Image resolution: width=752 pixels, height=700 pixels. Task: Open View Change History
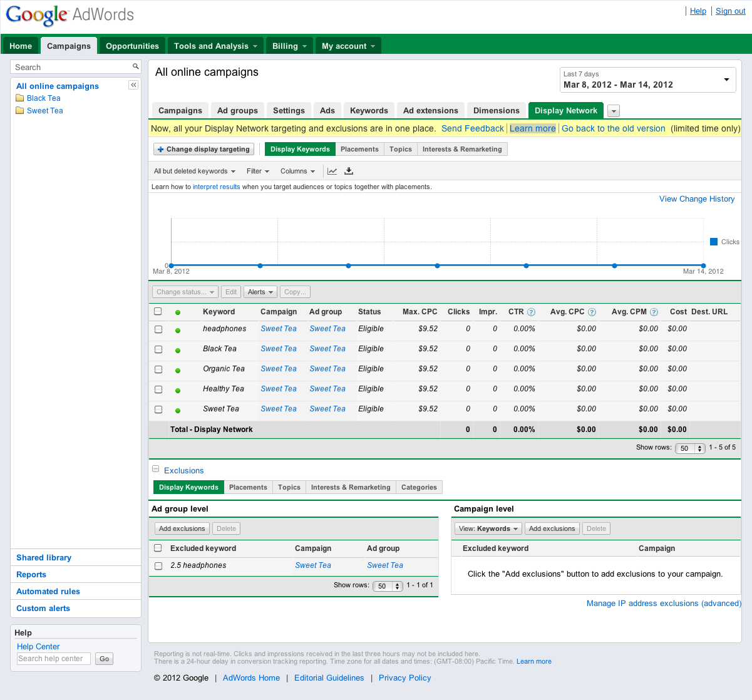696,198
